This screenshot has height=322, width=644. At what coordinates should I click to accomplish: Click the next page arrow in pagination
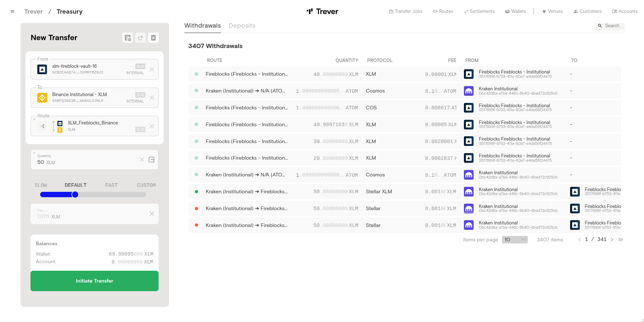click(x=612, y=240)
